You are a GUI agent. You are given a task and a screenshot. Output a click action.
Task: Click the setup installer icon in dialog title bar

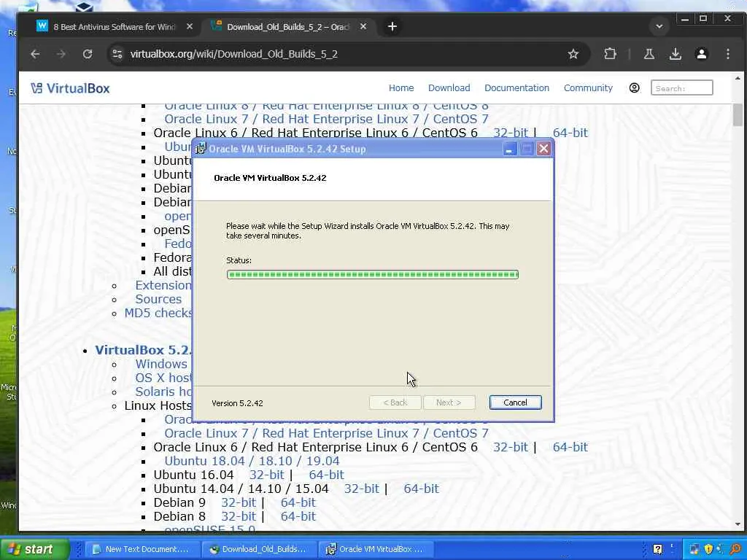click(201, 149)
